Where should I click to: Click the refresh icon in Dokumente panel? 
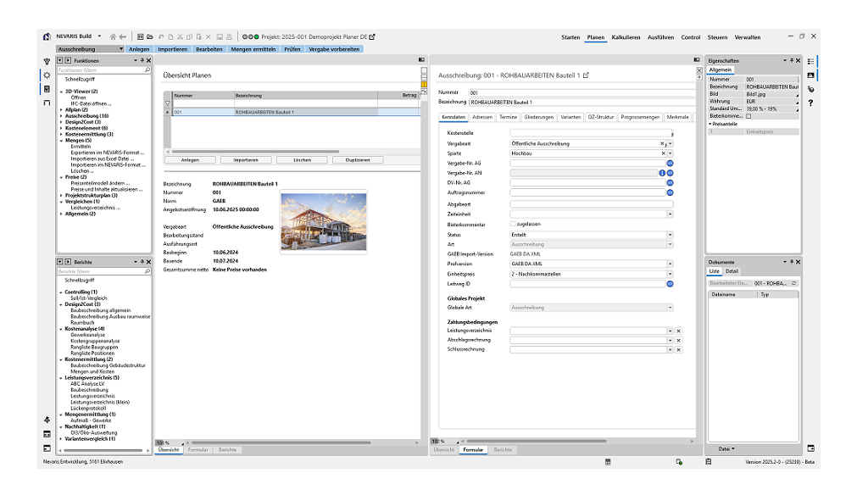point(793,282)
